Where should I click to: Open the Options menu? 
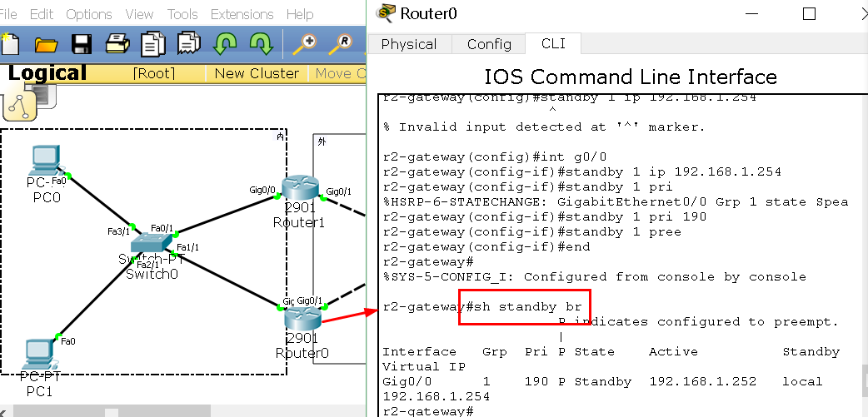coord(88,14)
